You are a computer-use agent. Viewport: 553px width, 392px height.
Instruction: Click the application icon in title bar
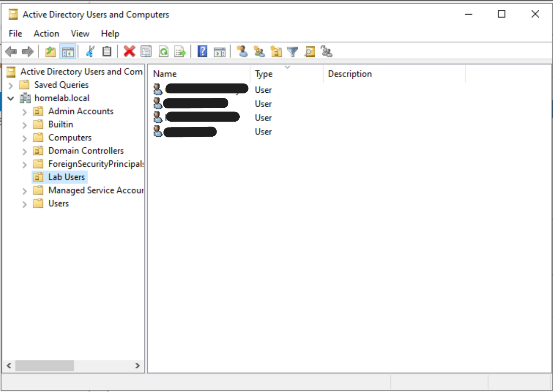coord(13,14)
